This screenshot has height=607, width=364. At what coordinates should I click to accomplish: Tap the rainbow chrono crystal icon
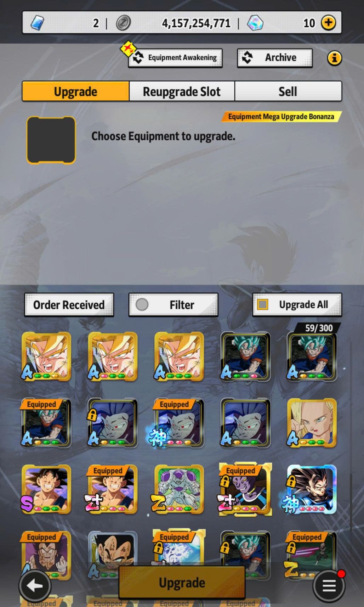pyautogui.click(x=255, y=23)
